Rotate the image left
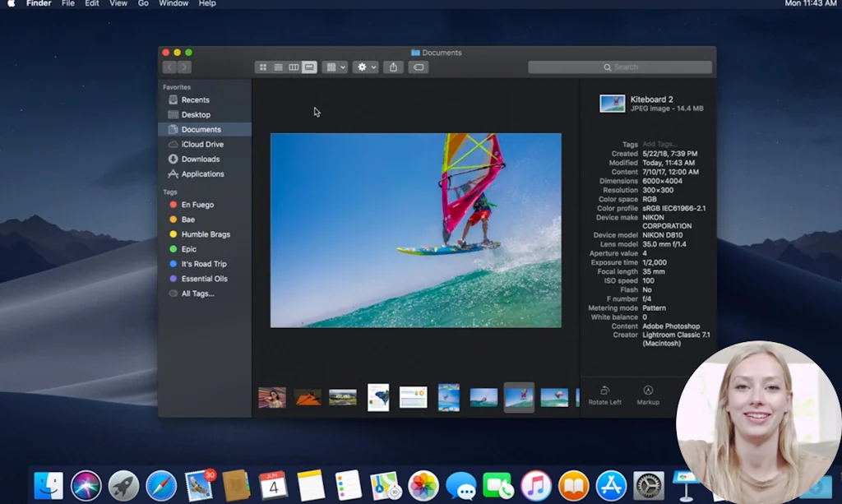842x504 pixels. (x=604, y=395)
